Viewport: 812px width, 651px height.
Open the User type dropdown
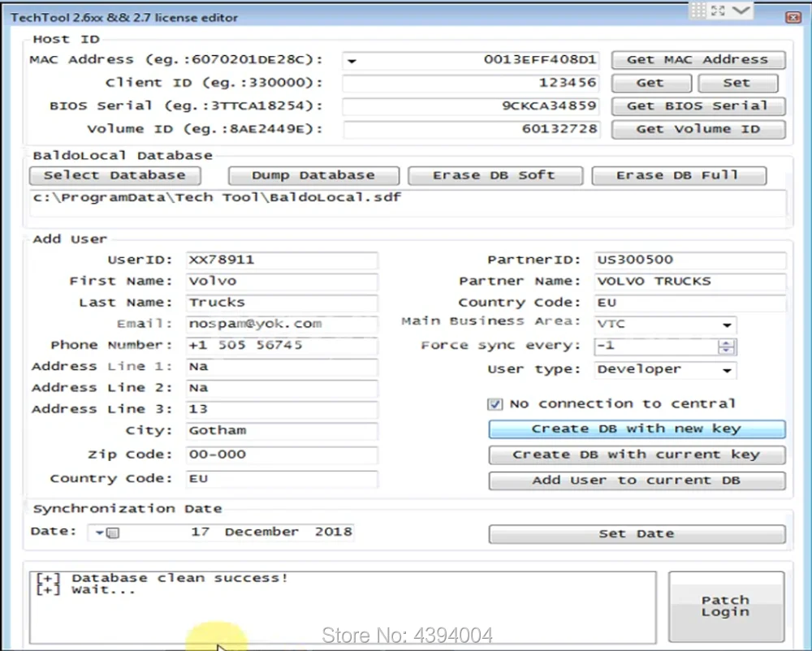727,370
